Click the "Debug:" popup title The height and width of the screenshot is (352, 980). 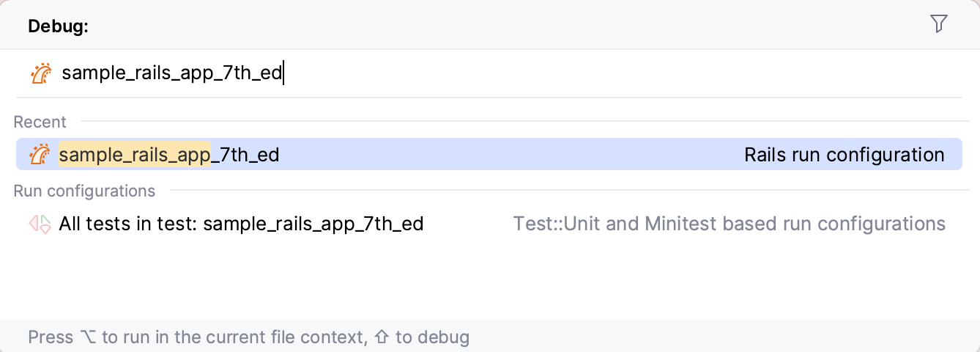tap(58, 26)
